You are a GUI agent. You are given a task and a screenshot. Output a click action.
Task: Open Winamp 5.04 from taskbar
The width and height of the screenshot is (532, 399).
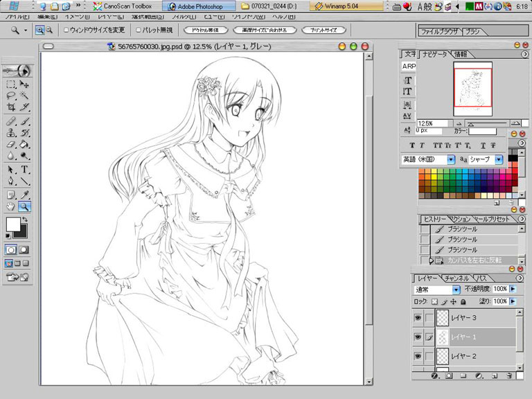[x=347, y=6]
